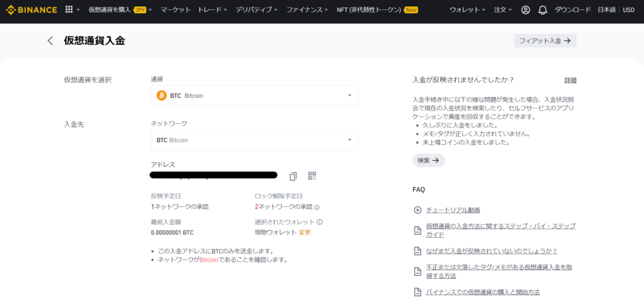Expand the トレード menu
644x304 pixels.
(213, 10)
